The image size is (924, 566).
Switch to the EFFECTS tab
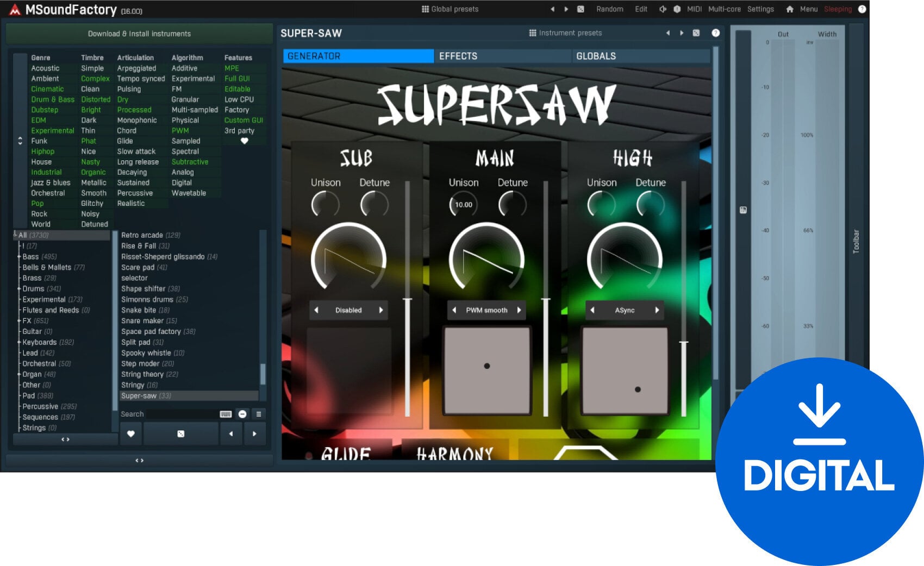(458, 56)
